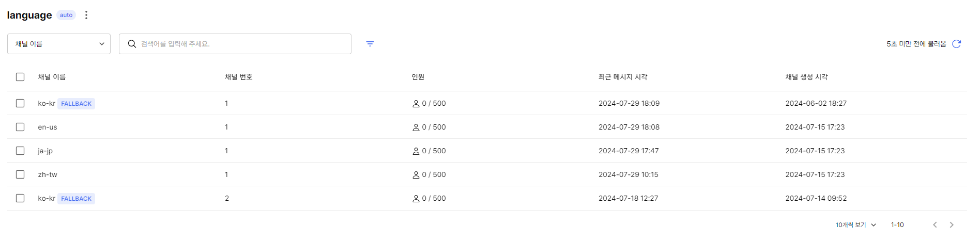Go to previous page arrow
Image resolution: width=980 pixels, height=241 pixels.
[x=935, y=225]
